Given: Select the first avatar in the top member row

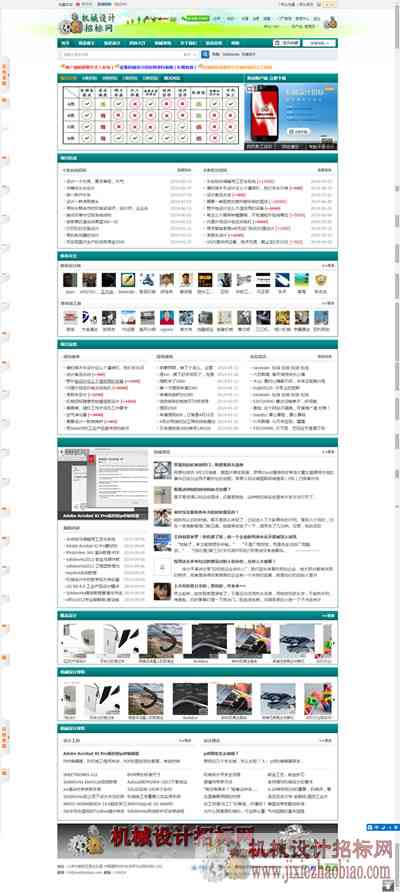Looking at the screenshot, I should pyautogui.click(x=70, y=280).
